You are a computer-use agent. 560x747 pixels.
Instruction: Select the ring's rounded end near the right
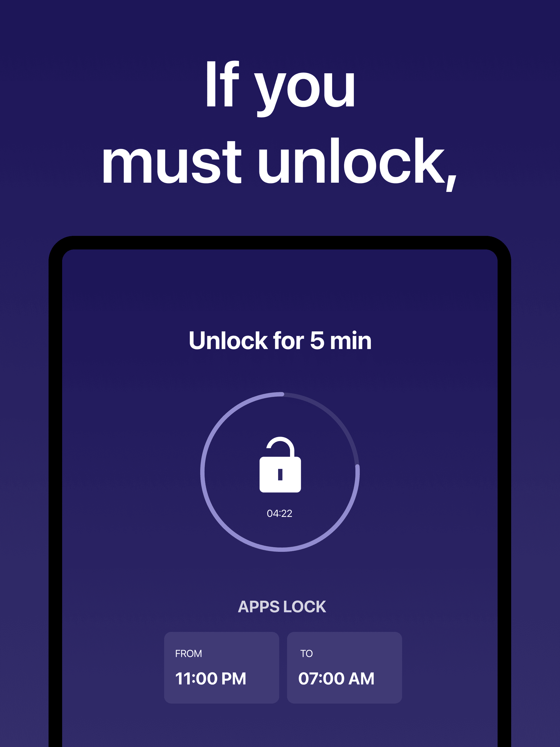[358, 467]
